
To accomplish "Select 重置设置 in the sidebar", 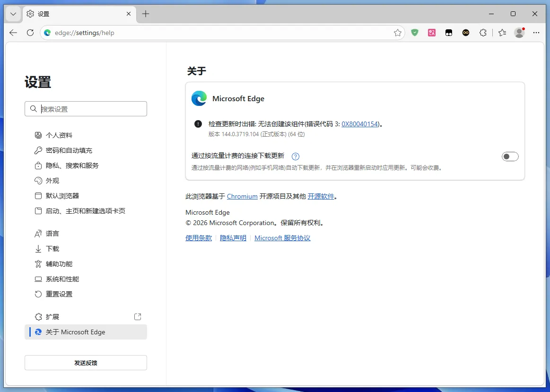I will tap(59, 294).
